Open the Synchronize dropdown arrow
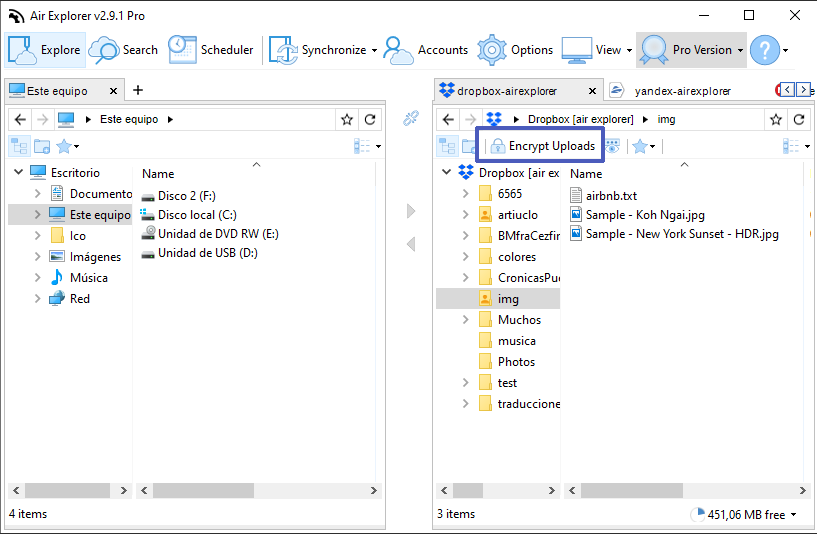Screen dimensions: 817x534 [374, 51]
